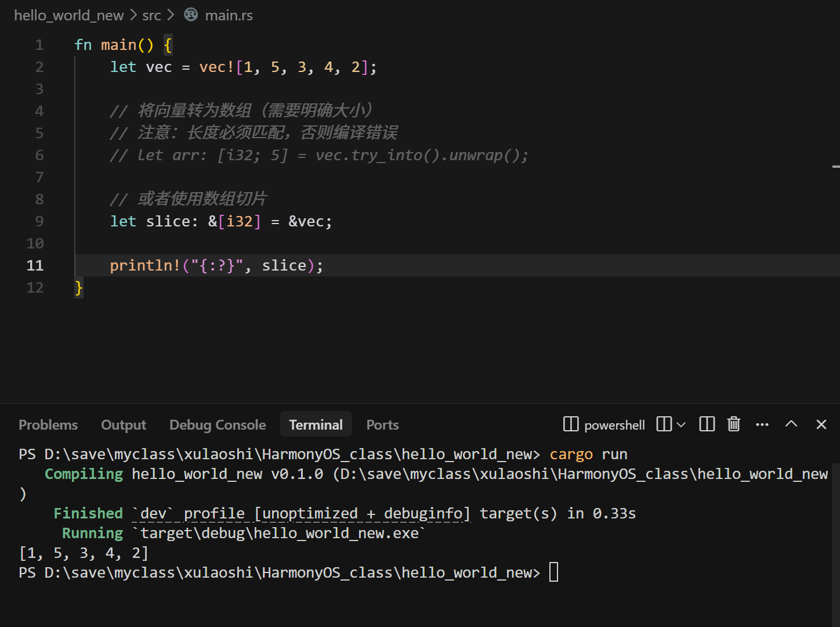Click the new terminal launch profile icon
Image resolution: width=840 pixels, height=627 pixels.
[x=664, y=424]
